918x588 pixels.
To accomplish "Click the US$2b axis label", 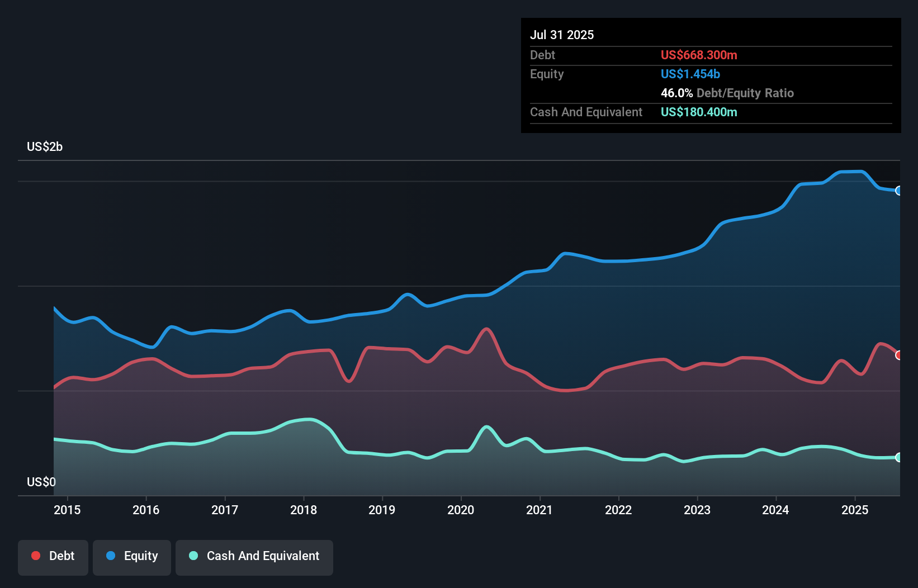I will [45, 147].
